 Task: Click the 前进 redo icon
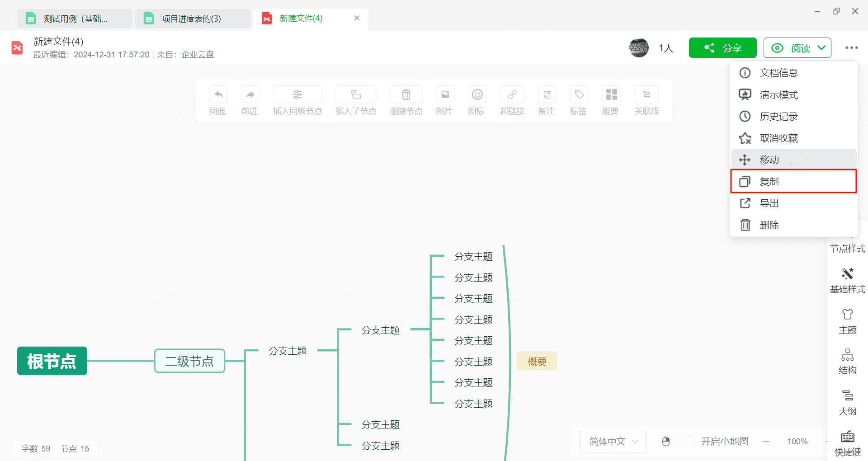250,94
